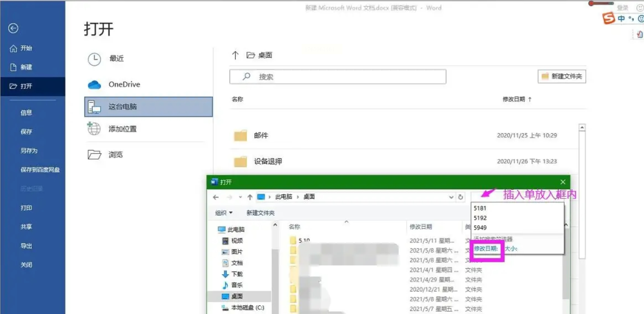This screenshot has height=314, width=644.
Task: Expand the address bar history dropdown
Action: click(x=451, y=197)
